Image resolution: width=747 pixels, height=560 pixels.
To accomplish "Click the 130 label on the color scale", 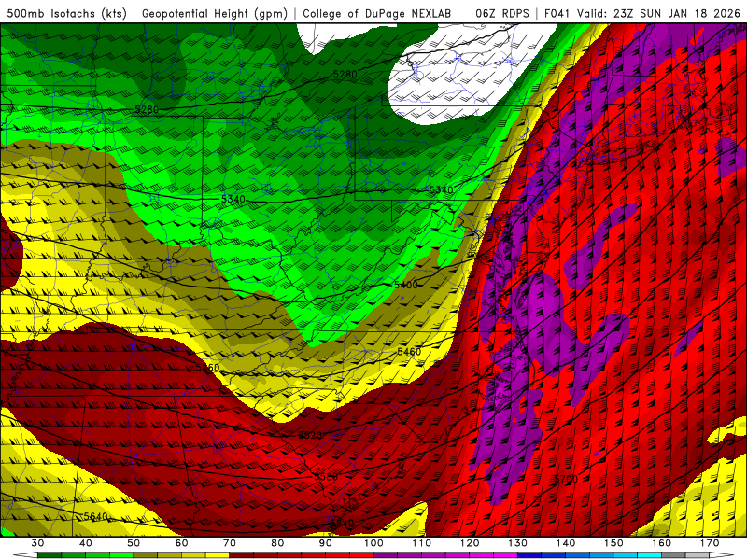I will pos(517,543).
